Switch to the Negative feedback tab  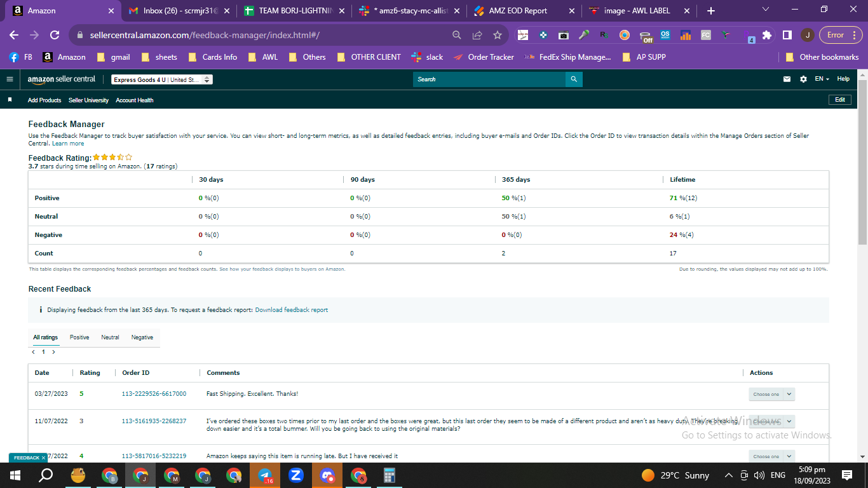click(142, 337)
